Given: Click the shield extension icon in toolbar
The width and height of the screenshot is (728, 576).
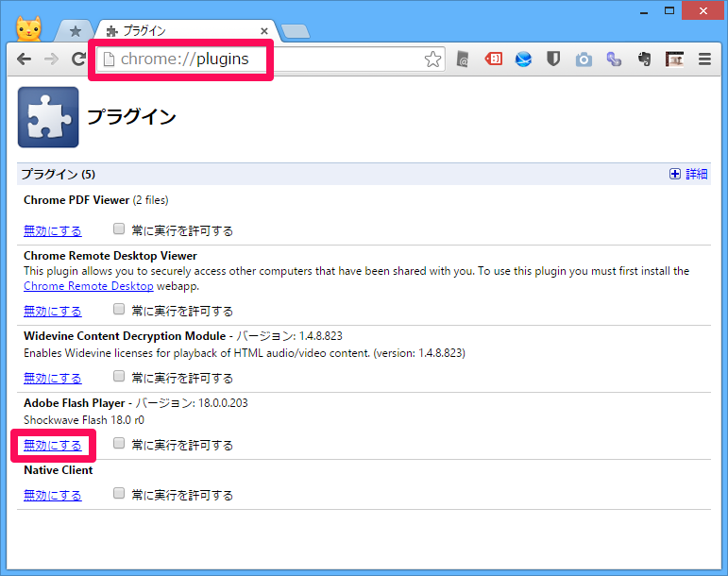Looking at the screenshot, I should point(553,59).
